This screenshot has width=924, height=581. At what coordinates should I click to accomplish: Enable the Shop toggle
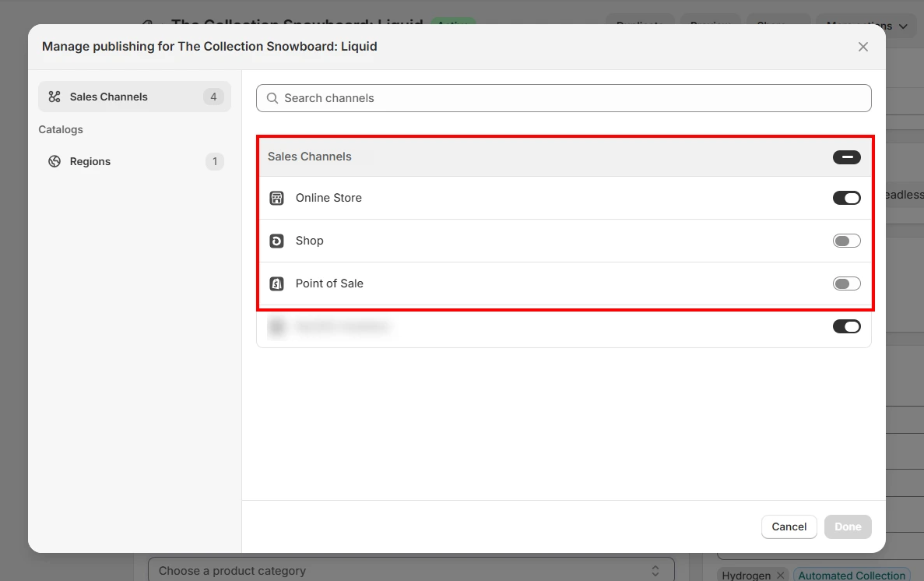point(846,241)
